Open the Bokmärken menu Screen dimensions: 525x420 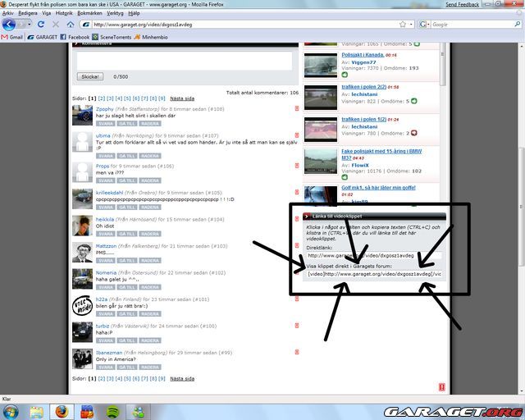[x=89, y=14]
